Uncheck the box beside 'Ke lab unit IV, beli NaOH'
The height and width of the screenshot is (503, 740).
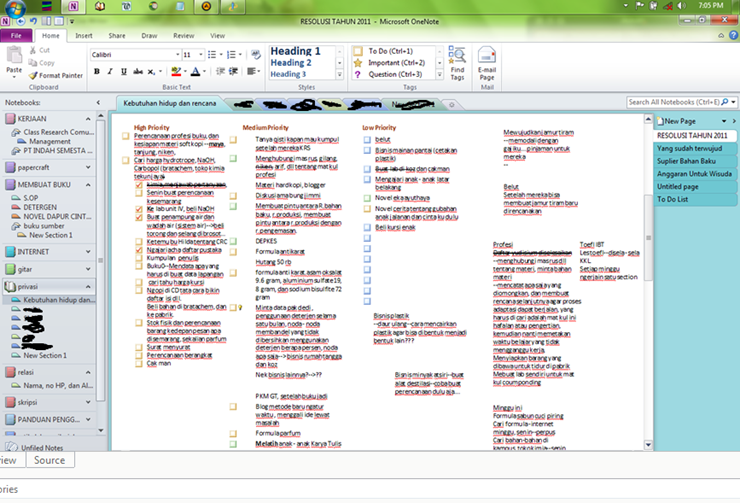(139, 209)
